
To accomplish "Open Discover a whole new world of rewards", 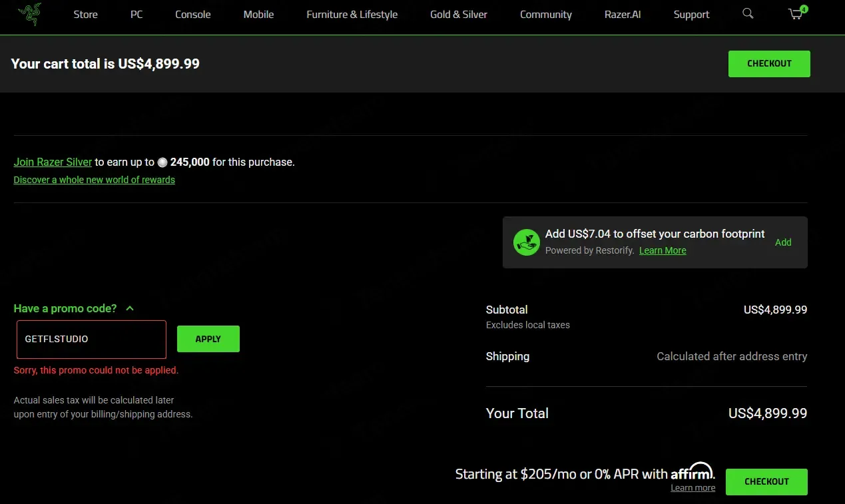I will (x=94, y=180).
